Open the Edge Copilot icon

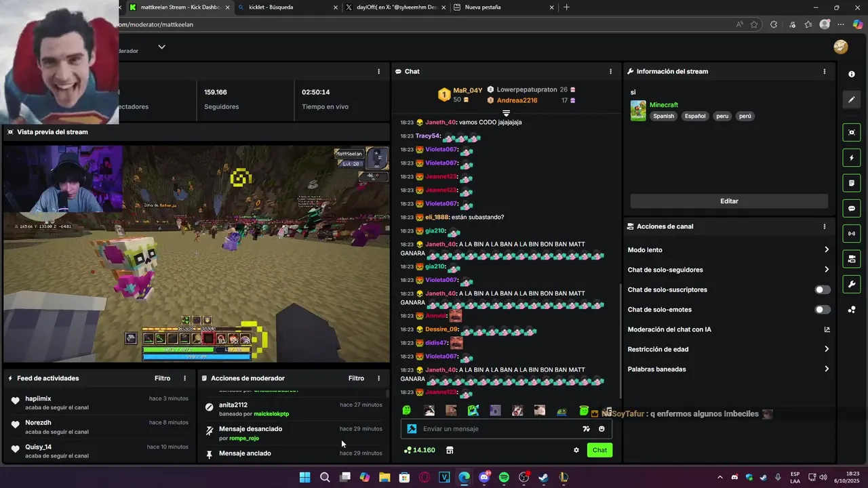[858, 24]
